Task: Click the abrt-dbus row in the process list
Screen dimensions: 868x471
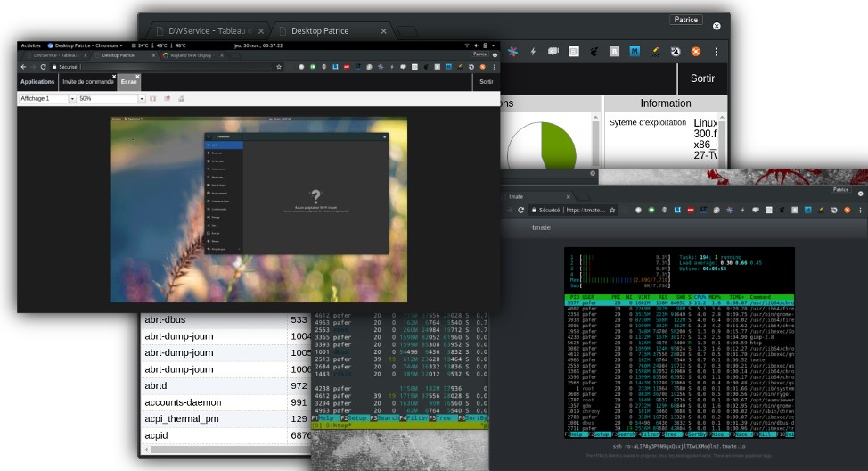Action: click(225, 319)
